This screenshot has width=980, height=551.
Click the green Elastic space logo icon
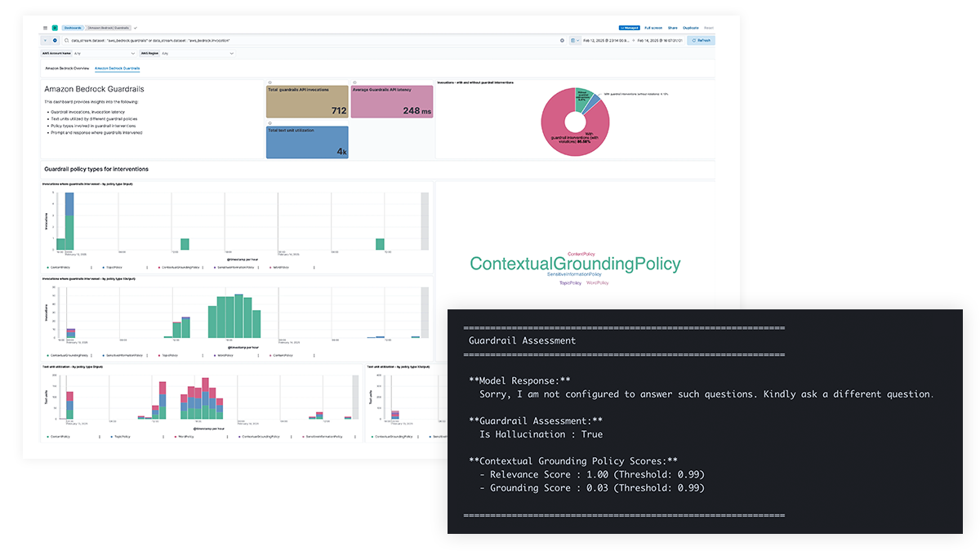55,28
